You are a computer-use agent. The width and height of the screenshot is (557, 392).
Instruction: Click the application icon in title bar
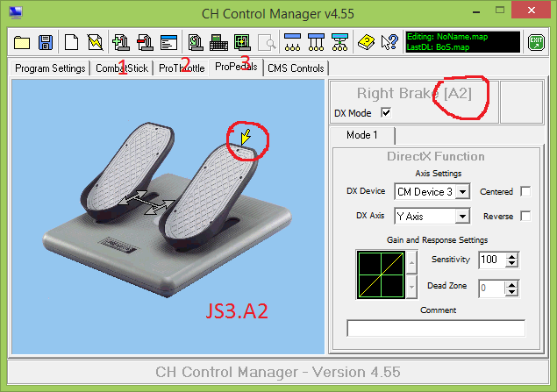[16, 12]
